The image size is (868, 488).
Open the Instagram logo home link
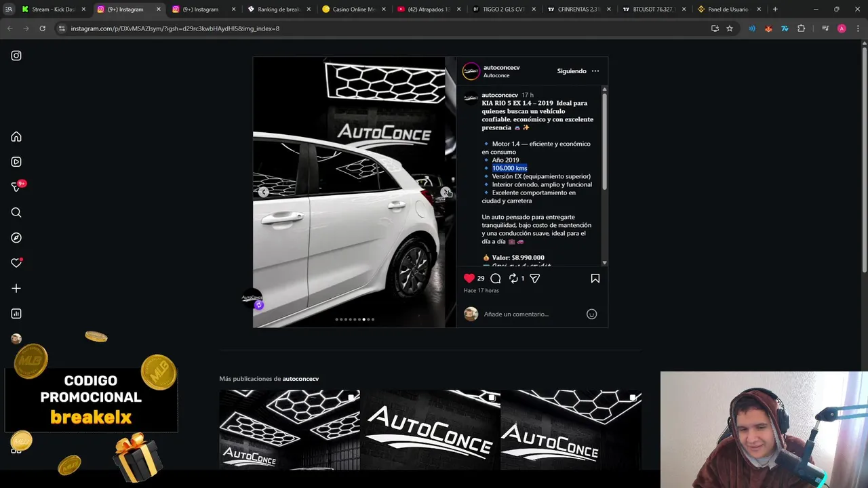[x=16, y=56]
